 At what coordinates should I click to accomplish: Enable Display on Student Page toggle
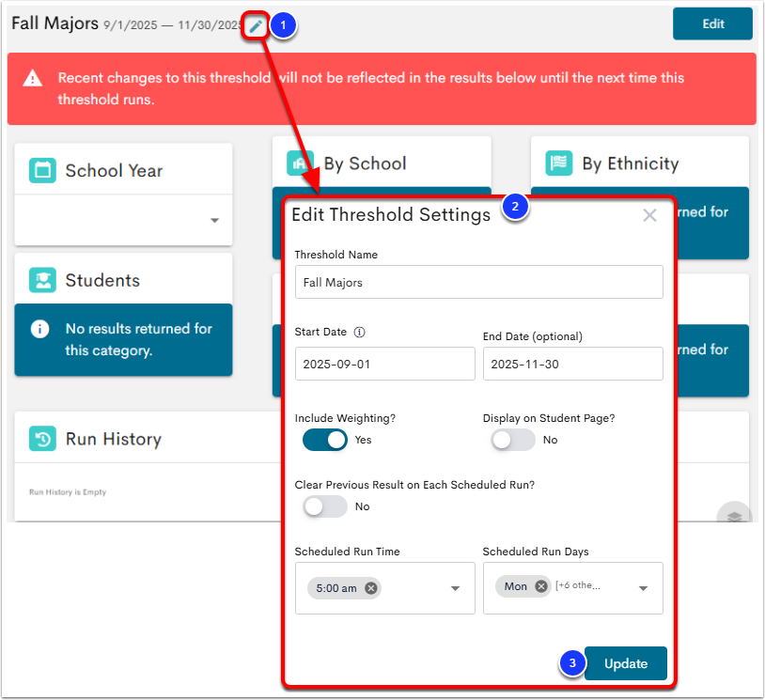(x=512, y=440)
